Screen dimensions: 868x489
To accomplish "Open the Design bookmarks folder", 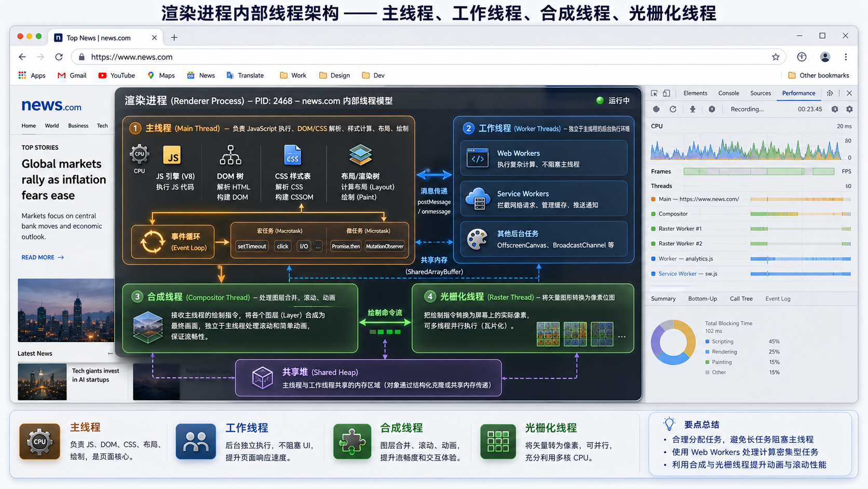I will point(334,75).
